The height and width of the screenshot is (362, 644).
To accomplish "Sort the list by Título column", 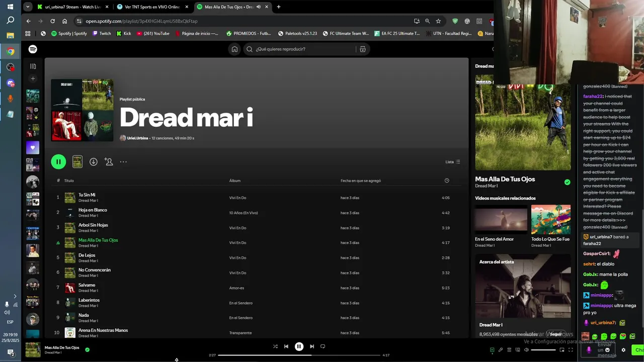I will [x=69, y=180].
